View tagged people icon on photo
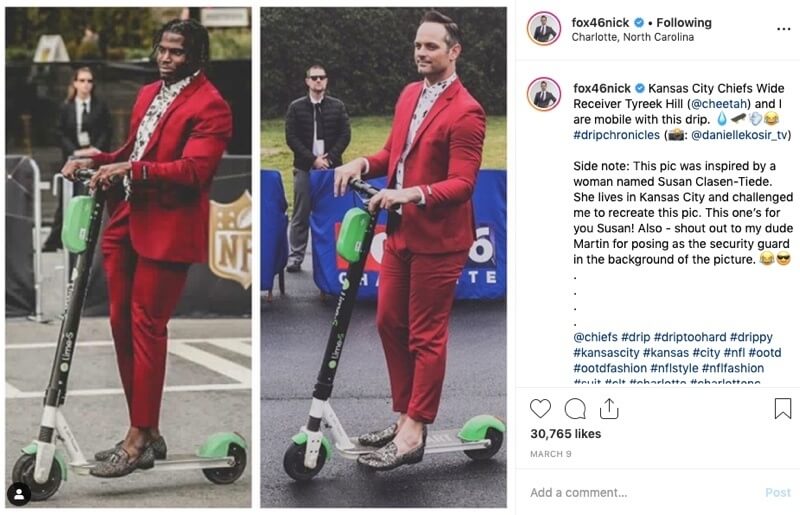 [x=19, y=494]
